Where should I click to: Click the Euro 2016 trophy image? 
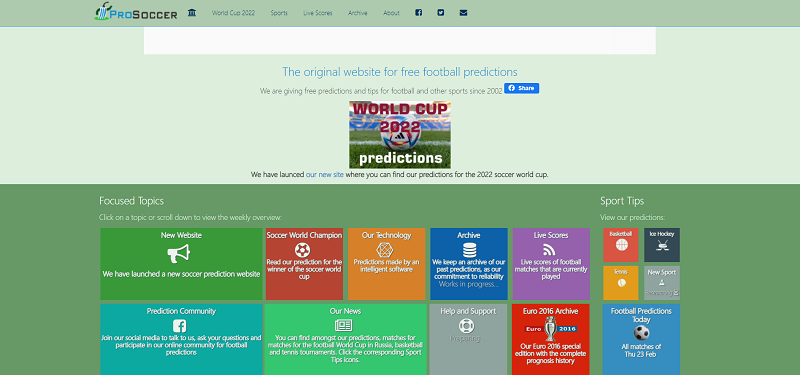(551, 329)
